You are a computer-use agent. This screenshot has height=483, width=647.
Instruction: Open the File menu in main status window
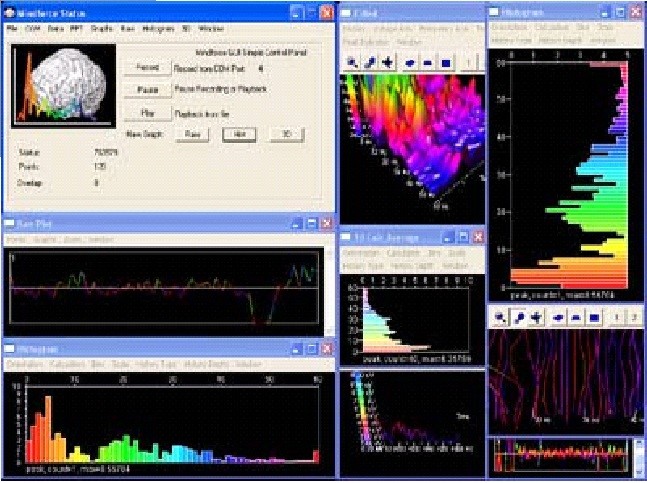coord(12,28)
